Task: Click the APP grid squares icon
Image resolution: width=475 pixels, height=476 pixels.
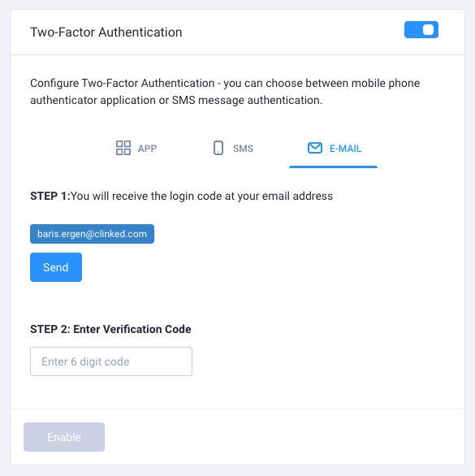Action: [x=123, y=148]
